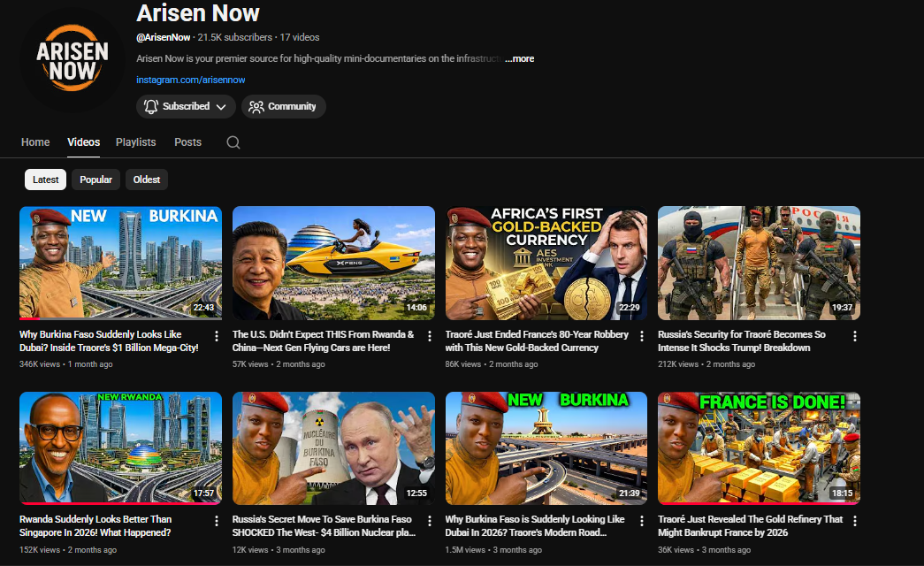Expand the Subscribed notification dropdown

186,106
